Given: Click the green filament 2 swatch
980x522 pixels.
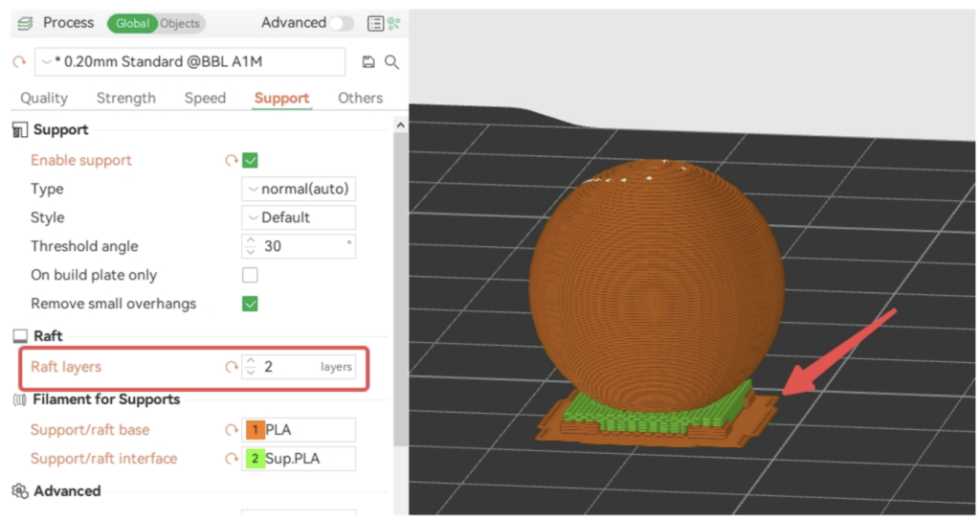Looking at the screenshot, I should [255, 459].
